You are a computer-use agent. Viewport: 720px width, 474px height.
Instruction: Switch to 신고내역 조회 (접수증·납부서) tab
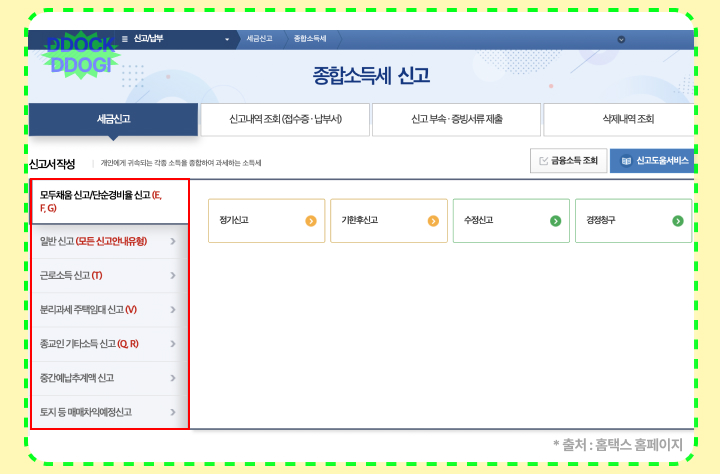point(285,119)
